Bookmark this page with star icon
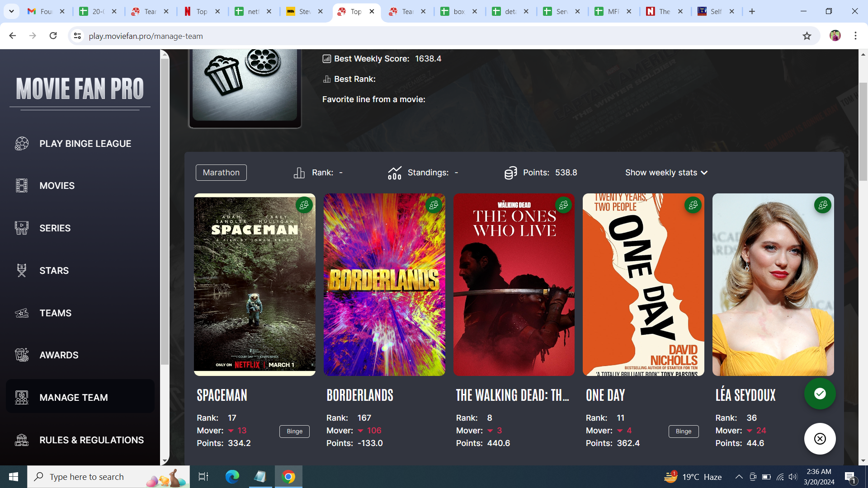868x488 pixels. (807, 36)
